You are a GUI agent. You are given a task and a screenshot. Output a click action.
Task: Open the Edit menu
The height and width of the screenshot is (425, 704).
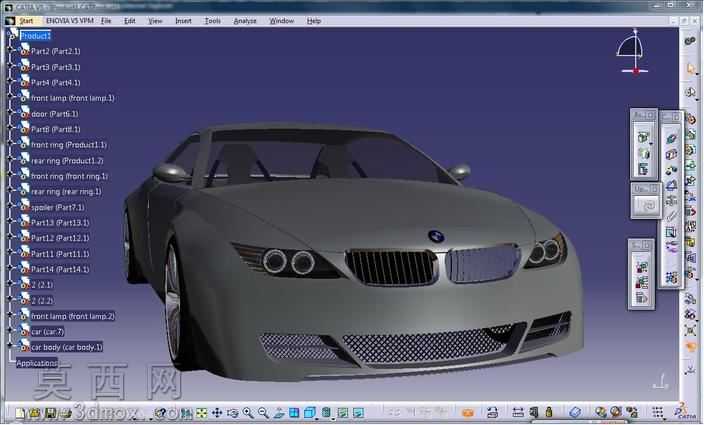[130, 21]
